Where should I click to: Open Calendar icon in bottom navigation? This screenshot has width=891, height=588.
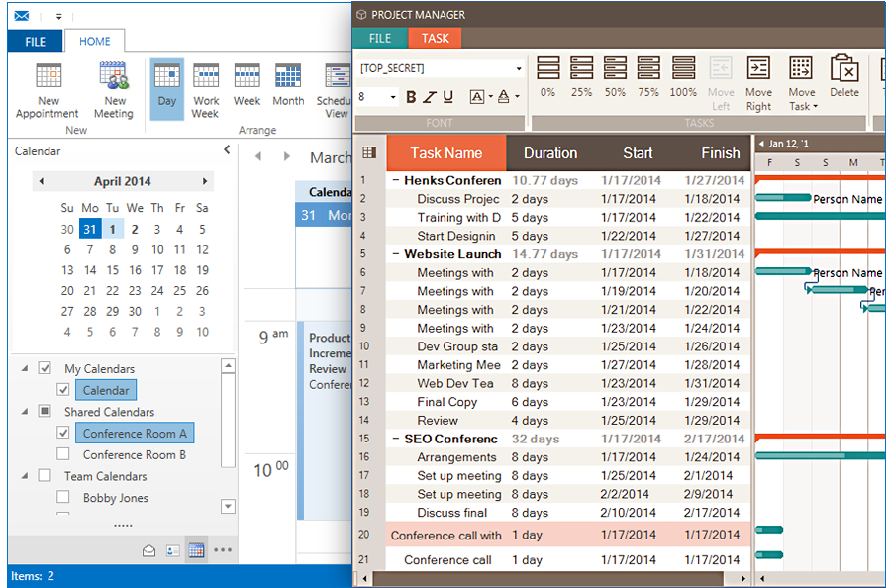click(x=196, y=550)
